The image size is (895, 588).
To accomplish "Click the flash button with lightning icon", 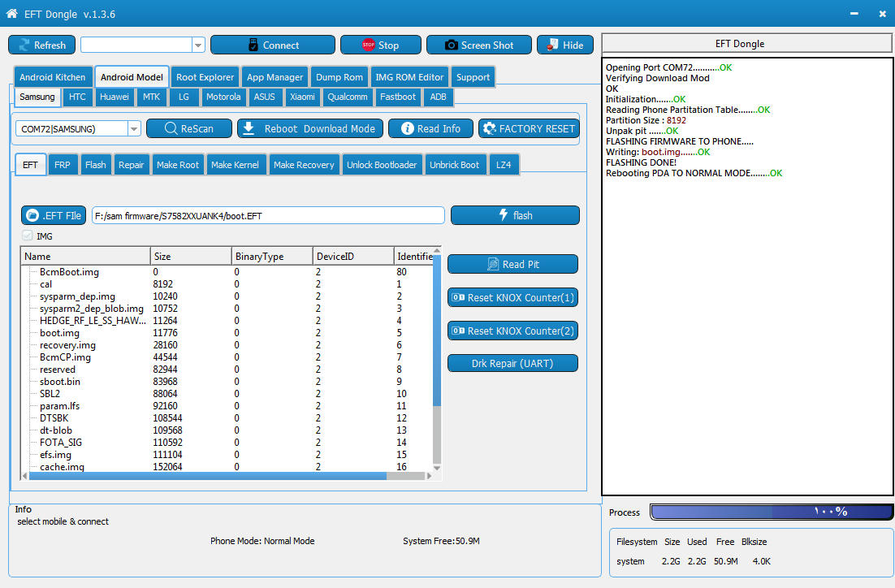I will 516,215.
